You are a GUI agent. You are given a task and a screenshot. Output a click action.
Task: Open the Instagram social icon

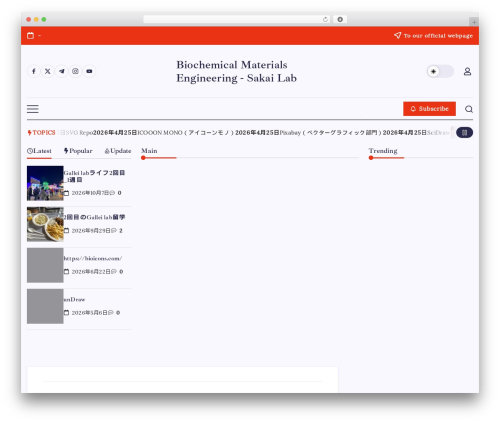(x=75, y=71)
